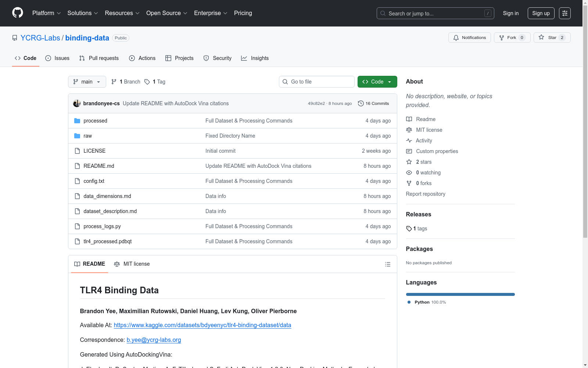588x368 pixels.
Task: Open the Pricing page
Action: [x=243, y=13]
